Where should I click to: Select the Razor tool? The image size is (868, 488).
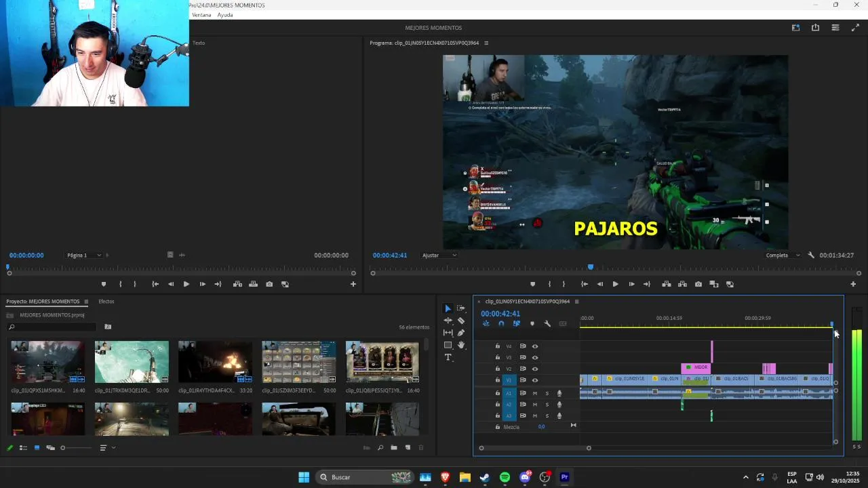(x=461, y=321)
